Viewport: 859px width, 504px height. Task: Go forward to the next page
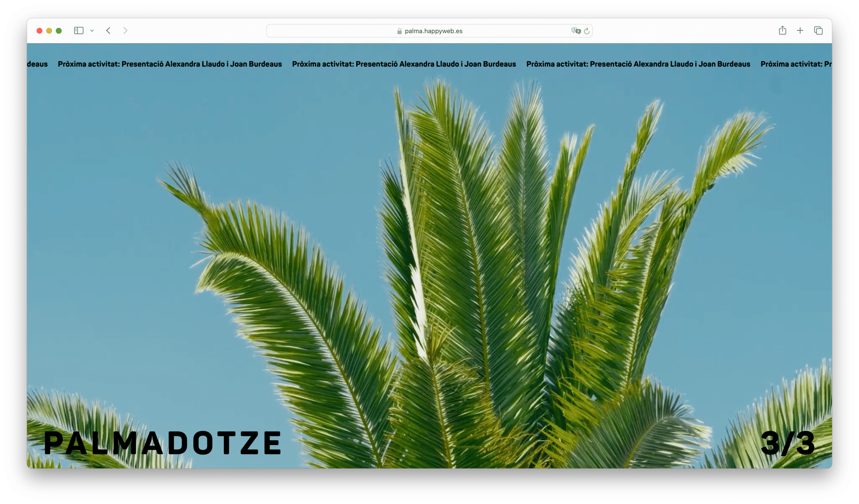point(125,30)
